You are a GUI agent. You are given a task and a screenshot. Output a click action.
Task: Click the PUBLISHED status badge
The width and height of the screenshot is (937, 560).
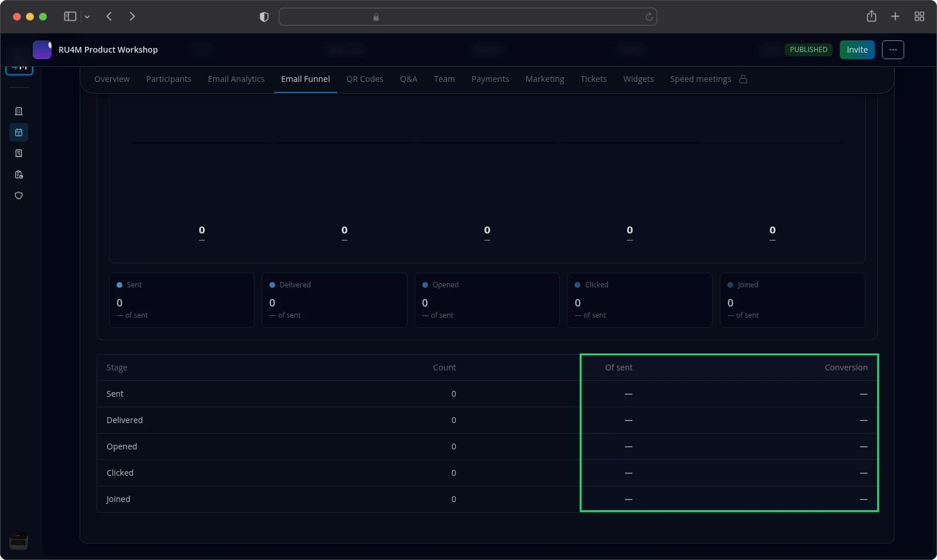(x=809, y=50)
